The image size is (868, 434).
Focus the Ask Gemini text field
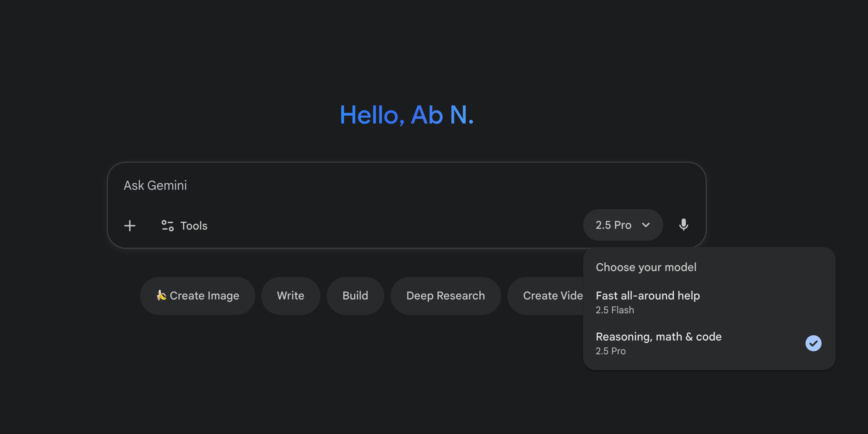pyautogui.click(x=355, y=185)
